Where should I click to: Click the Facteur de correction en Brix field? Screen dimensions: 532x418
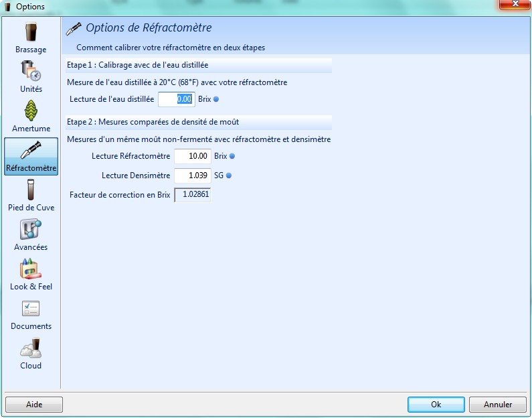coord(192,195)
